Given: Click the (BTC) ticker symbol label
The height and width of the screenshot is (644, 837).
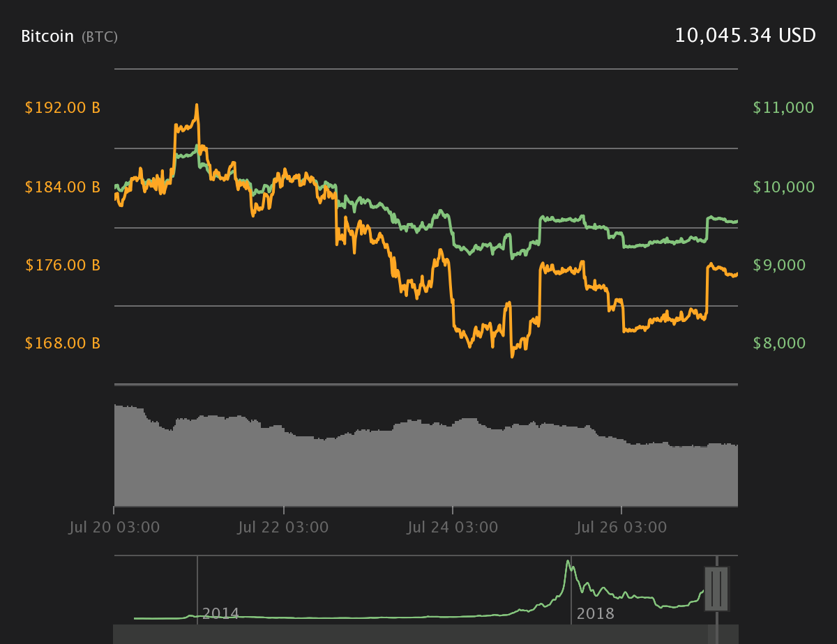Looking at the screenshot, I should [x=100, y=37].
